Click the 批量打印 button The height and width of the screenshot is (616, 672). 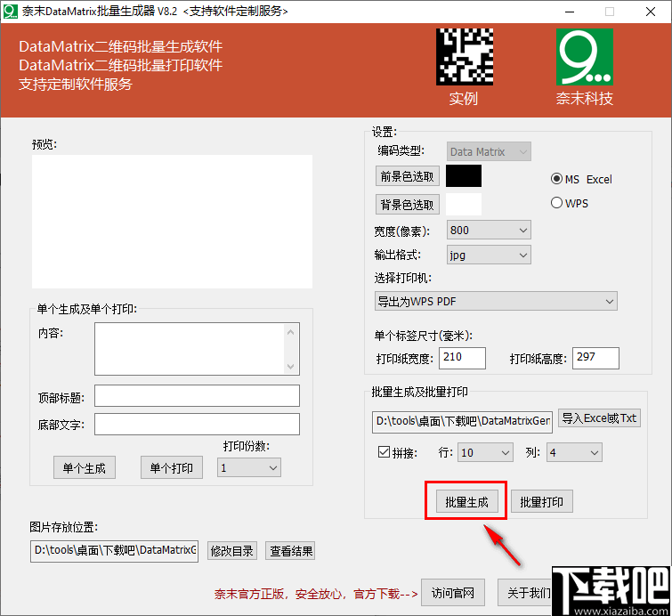tap(542, 501)
